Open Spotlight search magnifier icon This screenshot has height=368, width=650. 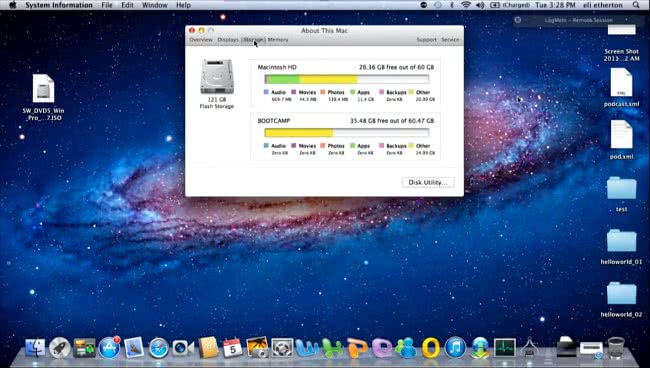[636, 5]
